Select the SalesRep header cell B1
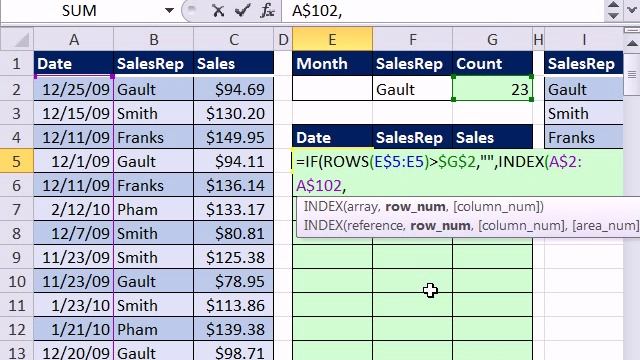The image size is (640, 360). click(153, 64)
